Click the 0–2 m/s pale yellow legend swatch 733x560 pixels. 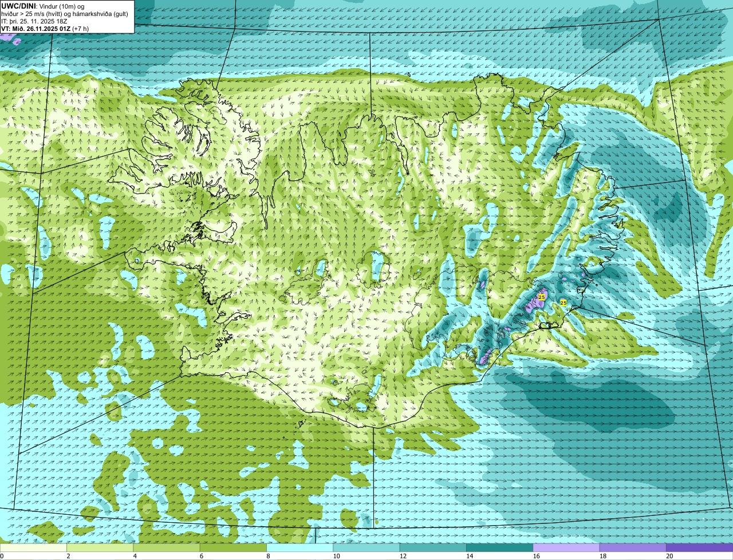[33, 547]
